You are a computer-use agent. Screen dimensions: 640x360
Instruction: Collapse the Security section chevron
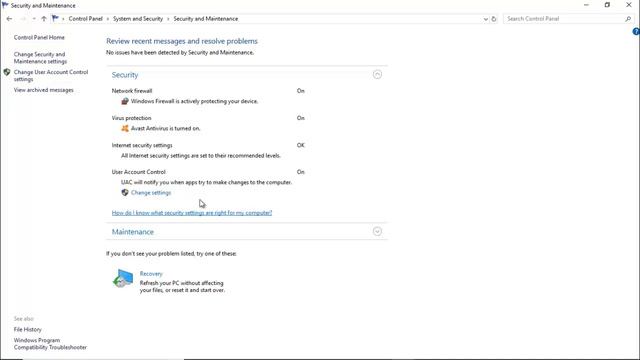[377, 74]
